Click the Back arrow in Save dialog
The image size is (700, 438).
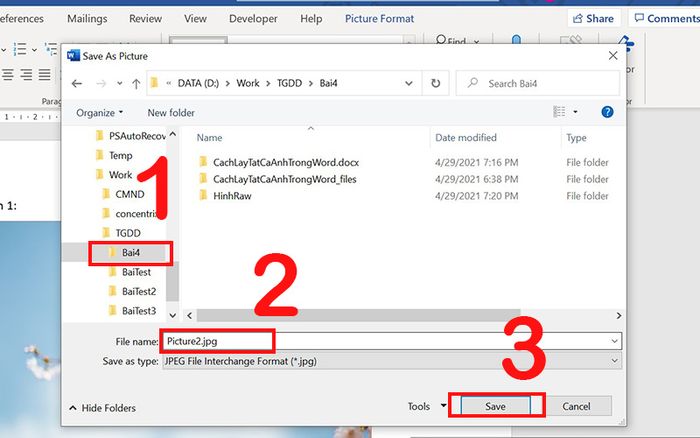(77, 83)
